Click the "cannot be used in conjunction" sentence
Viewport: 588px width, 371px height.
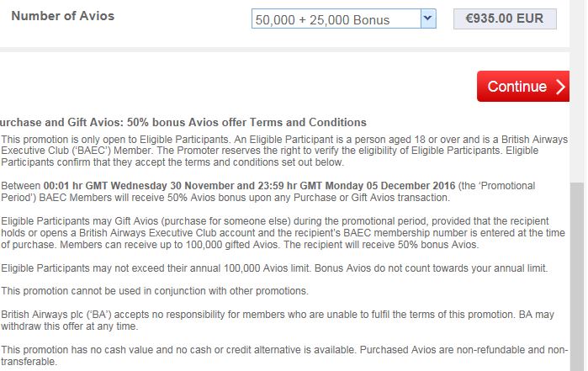pyautogui.click(x=155, y=291)
